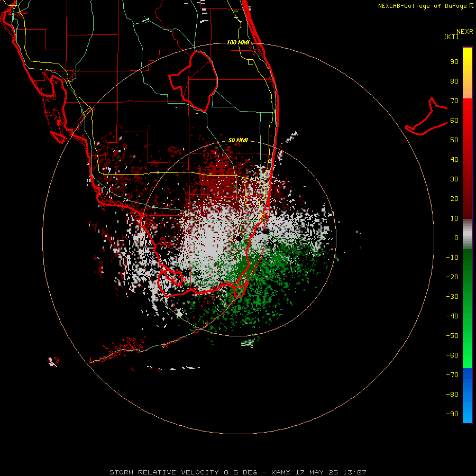Click the 70 value on velocity legend

(454, 101)
